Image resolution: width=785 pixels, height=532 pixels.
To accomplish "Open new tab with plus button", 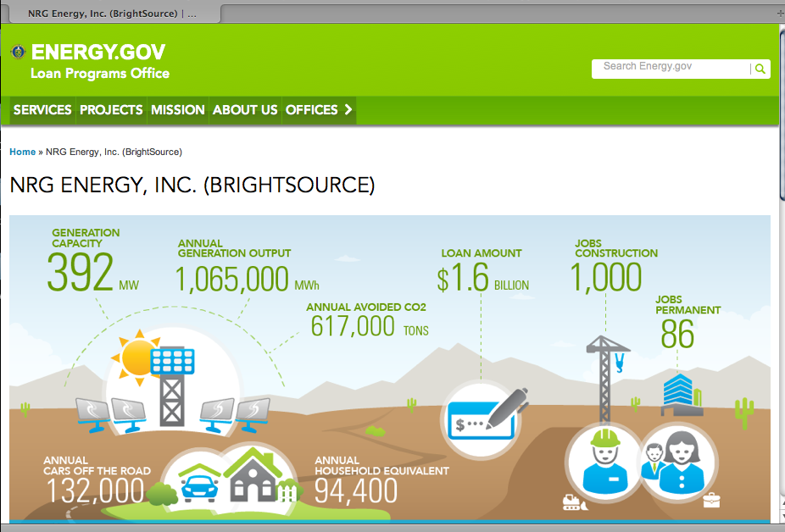I will [780, 14].
